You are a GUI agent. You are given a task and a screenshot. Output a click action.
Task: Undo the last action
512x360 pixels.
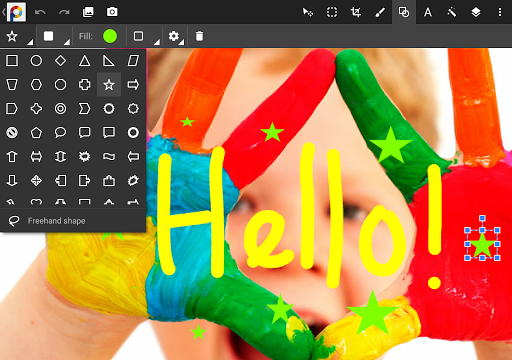pos(40,12)
